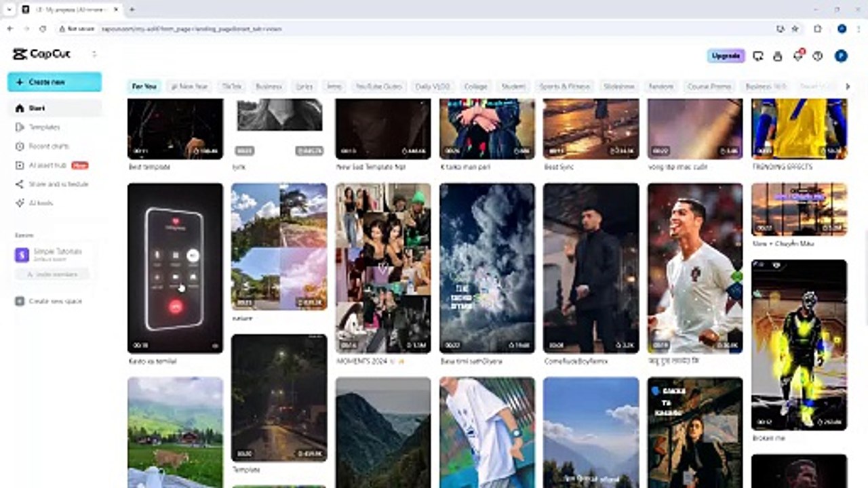
Task: Select the Daily VLOG category tab
Action: click(433, 86)
